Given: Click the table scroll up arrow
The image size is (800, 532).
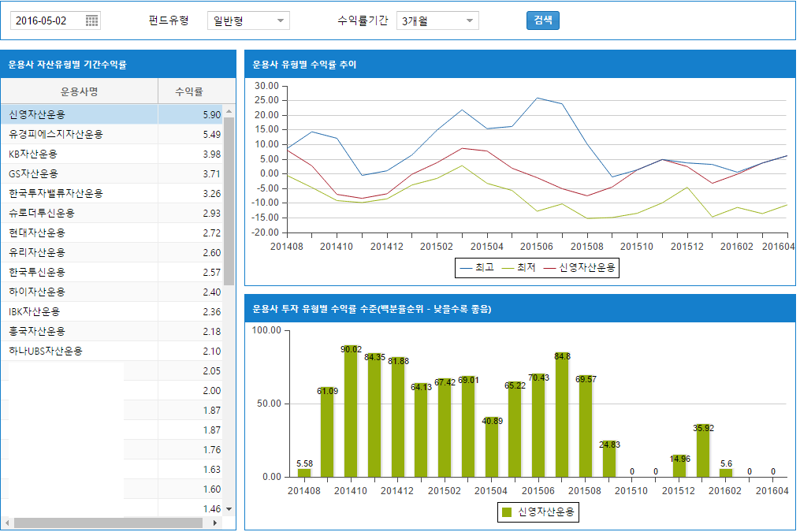Looking at the screenshot, I should pyautogui.click(x=229, y=110).
